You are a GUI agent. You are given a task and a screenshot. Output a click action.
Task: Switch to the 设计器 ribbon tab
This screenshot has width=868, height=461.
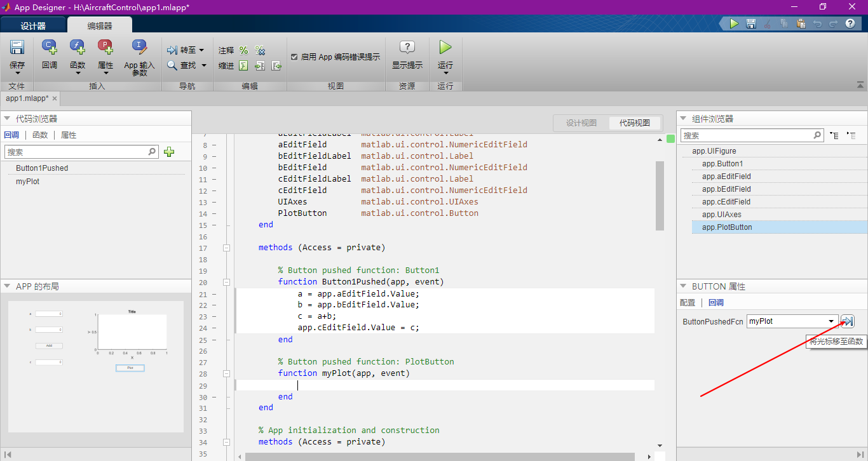click(33, 25)
